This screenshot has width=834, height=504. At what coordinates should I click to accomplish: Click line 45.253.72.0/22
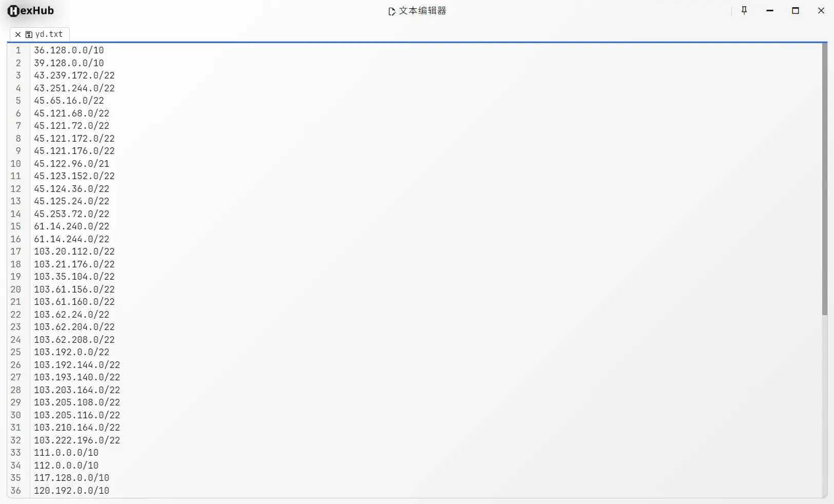pyautogui.click(x=71, y=214)
